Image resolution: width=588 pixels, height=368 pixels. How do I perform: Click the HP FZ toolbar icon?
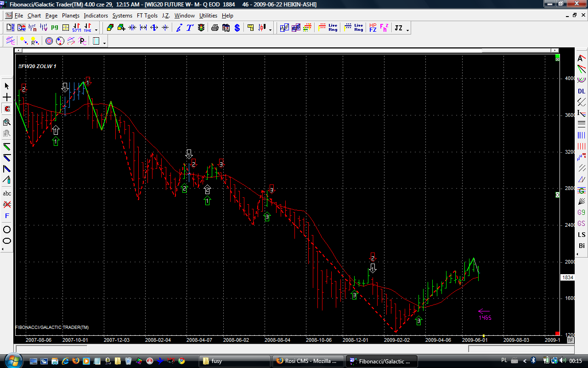pyautogui.click(x=373, y=28)
